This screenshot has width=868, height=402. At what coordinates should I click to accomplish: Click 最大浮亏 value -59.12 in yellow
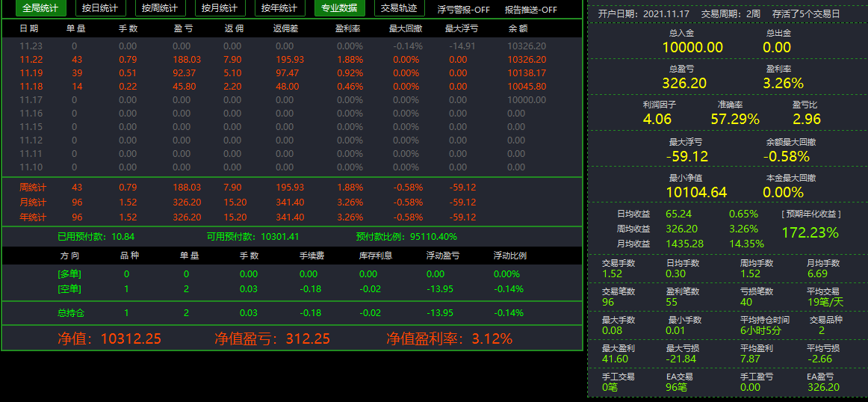coord(687,157)
